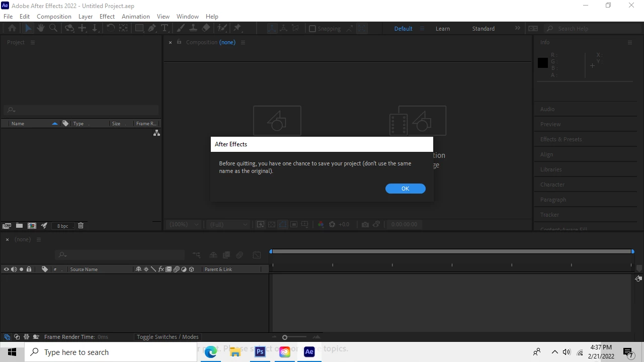This screenshot has width=644, height=362.
Task: Switch to the Learn workspace
Action: pyautogui.click(x=443, y=29)
